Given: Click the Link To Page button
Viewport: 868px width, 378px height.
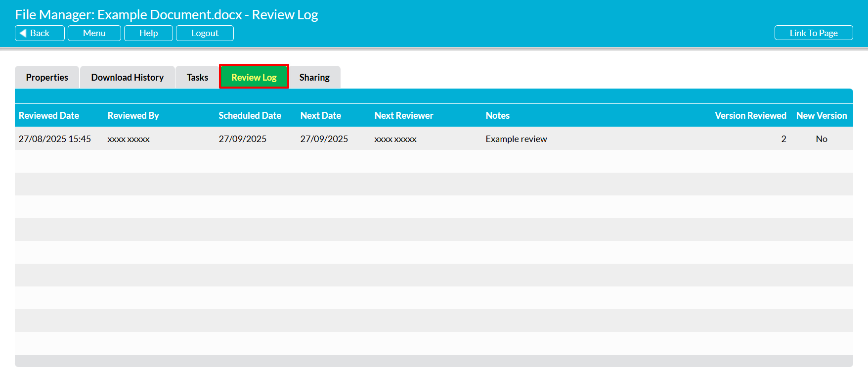Looking at the screenshot, I should (813, 33).
